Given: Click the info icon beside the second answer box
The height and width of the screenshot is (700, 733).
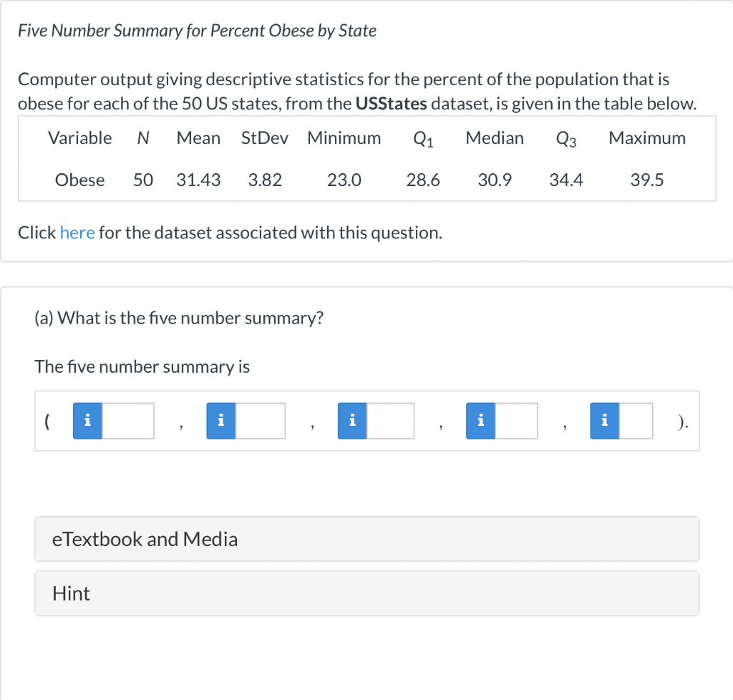Looking at the screenshot, I should (221, 421).
